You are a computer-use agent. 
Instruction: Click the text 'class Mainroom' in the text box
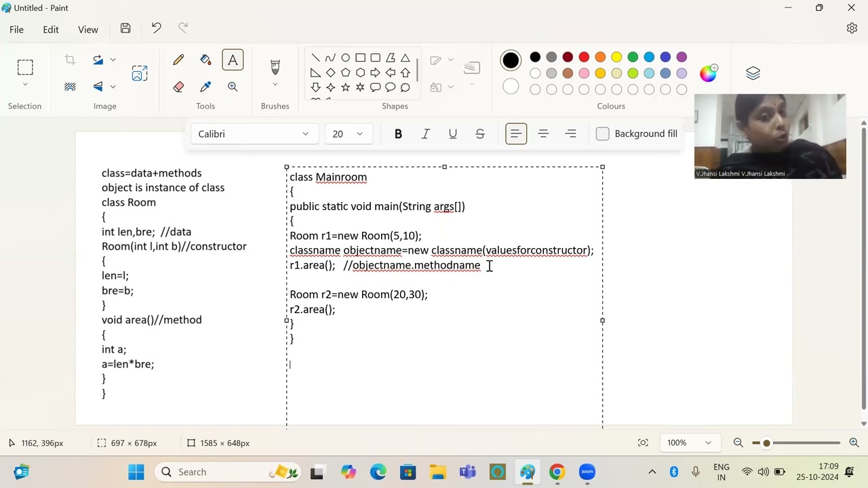(x=328, y=177)
